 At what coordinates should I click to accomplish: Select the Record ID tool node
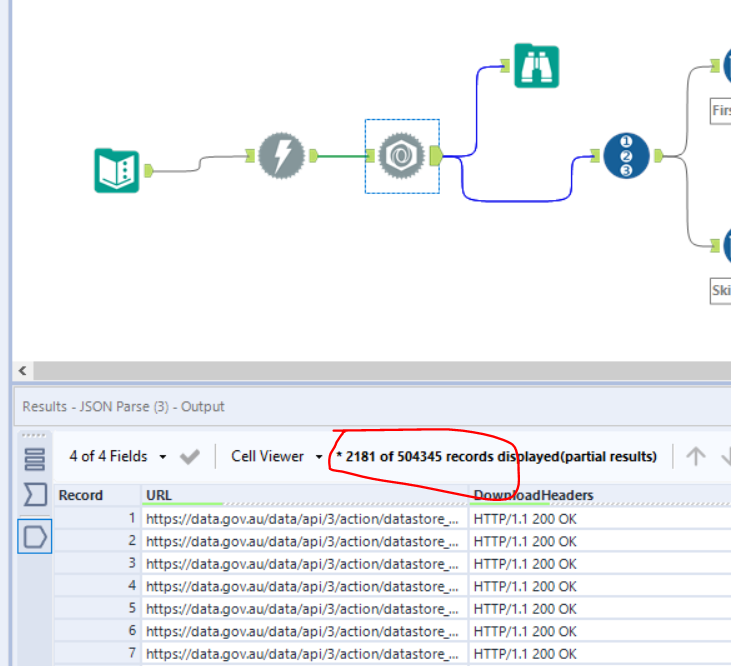pyautogui.click(x=626, y=156)
